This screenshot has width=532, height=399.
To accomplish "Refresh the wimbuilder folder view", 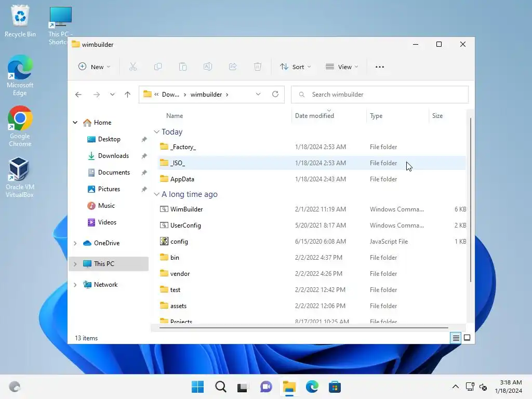I will coord(275,95).
